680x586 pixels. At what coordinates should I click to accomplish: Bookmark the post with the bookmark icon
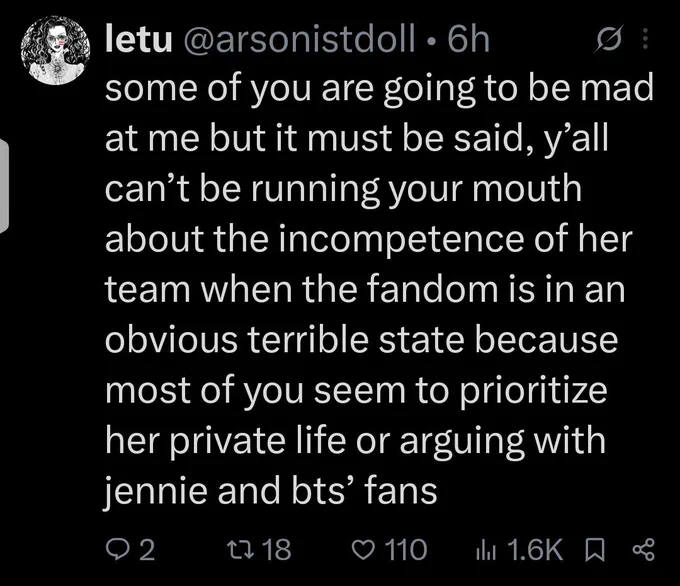coord(595,550)
